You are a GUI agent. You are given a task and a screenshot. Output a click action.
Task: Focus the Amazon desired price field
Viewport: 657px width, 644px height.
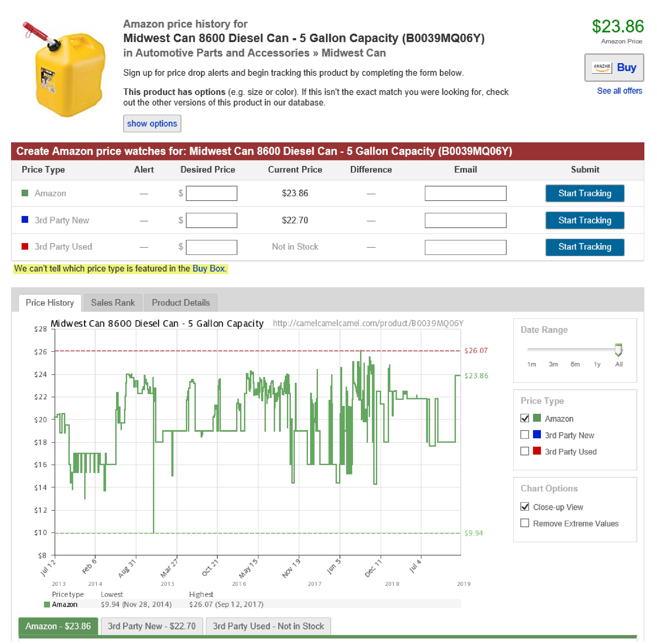(x=212, y=193)
